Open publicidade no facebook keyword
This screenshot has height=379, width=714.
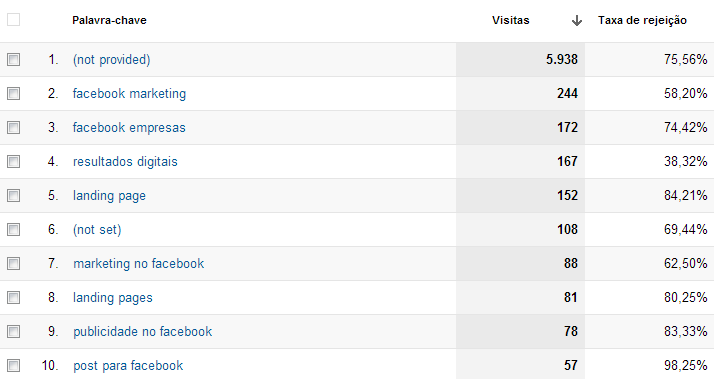coord(143,331)
